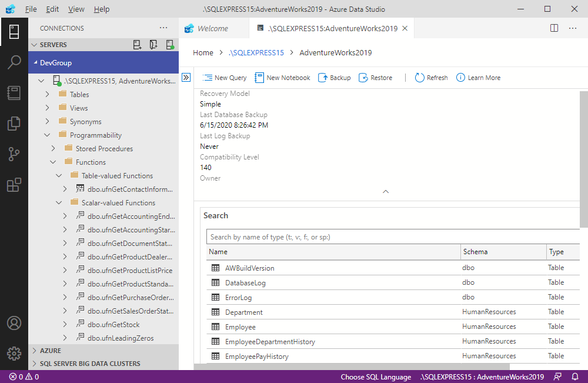Click the .\SQLEXPRESS15 breadcrumb link
The image size is (588, 383).
256,52
